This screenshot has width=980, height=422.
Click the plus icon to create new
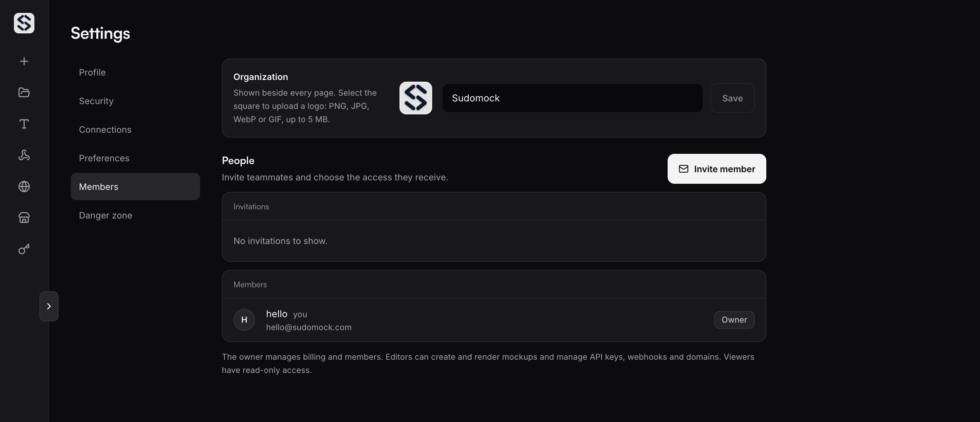coord(24,61)
